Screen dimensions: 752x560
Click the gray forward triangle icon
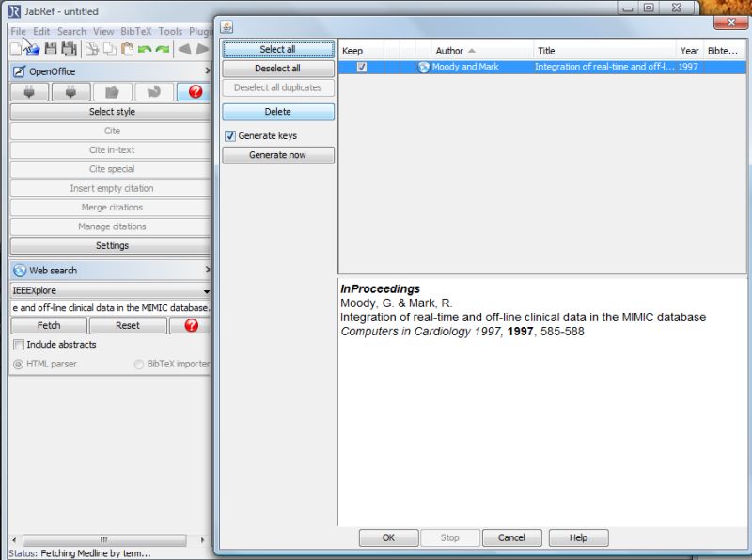pyautogui.click(x=202, y=49)
